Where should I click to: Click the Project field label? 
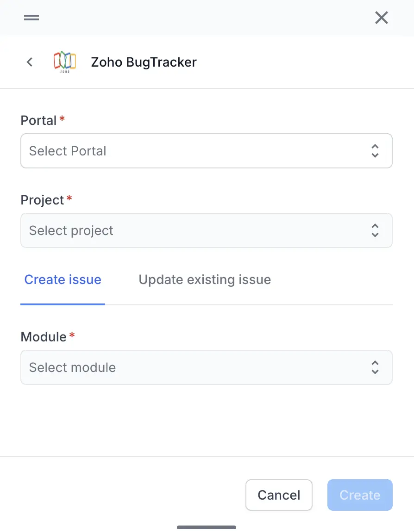(x=42, y=200)
